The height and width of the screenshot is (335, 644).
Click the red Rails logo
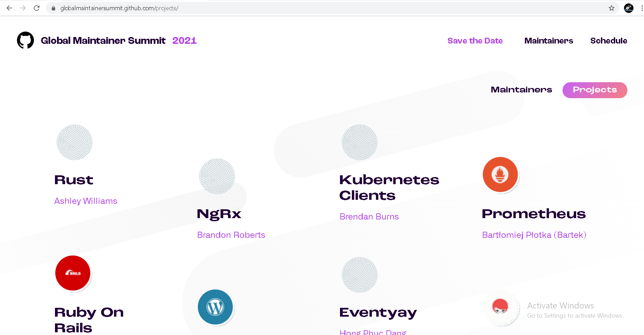coord(73,273)
